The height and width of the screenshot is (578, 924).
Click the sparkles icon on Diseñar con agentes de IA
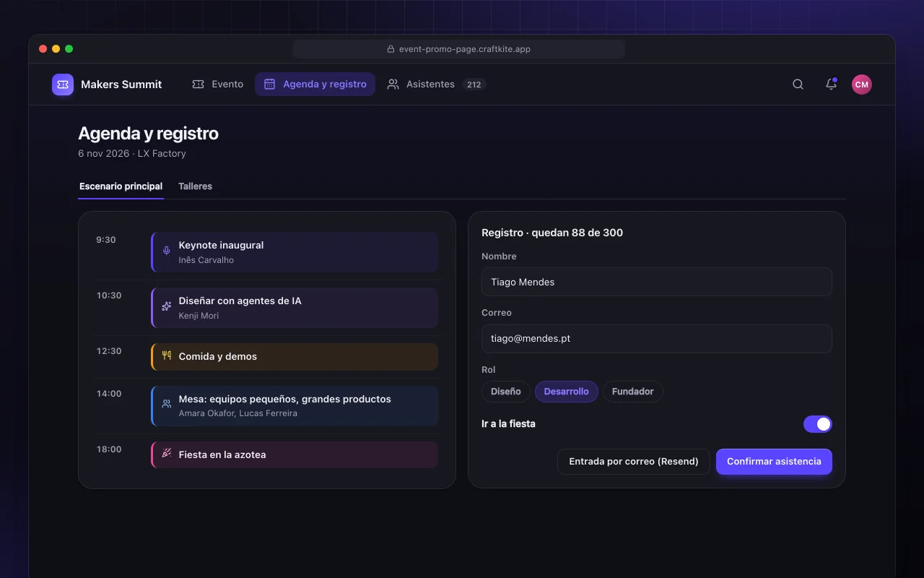point(167,306)
